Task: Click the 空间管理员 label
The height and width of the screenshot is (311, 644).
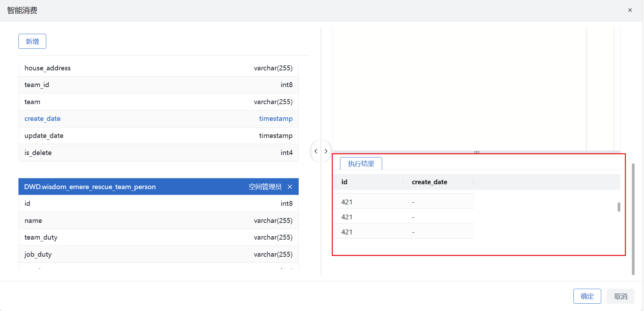Action: coord(265,187)
